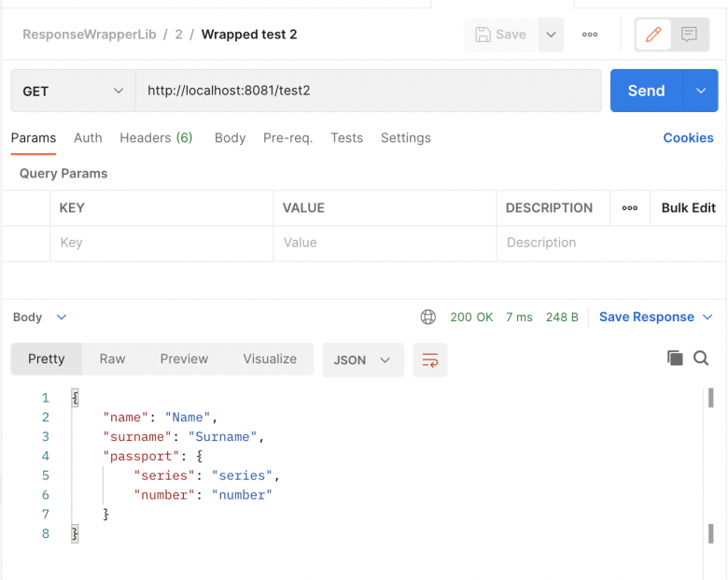
Task: Click the Wrapped test 2 title
Action: 249,35
